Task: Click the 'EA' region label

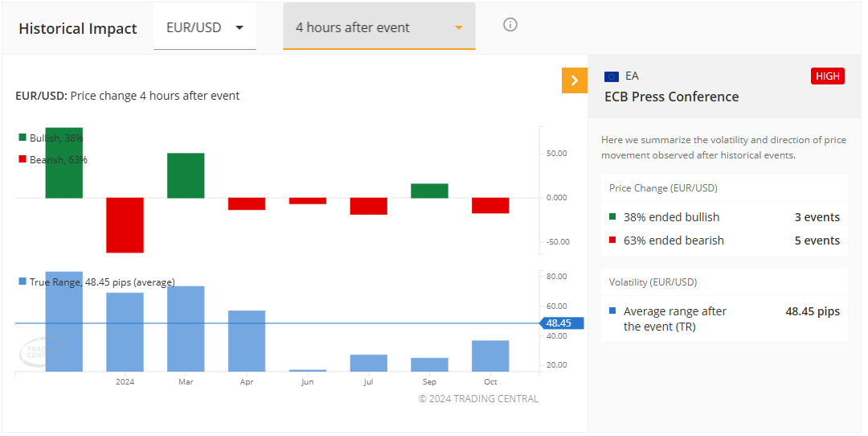Action: (x=632, y=76)
